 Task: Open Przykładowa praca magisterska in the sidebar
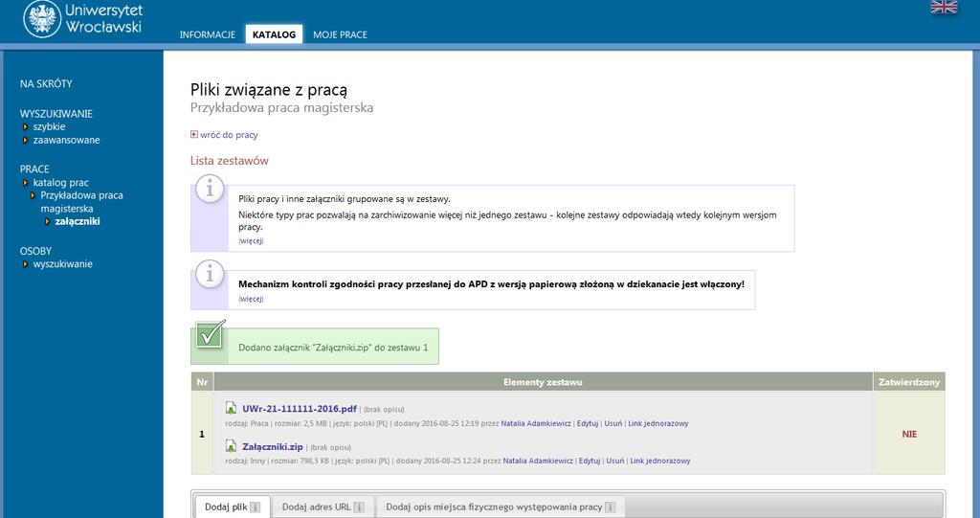click(82, 202)
